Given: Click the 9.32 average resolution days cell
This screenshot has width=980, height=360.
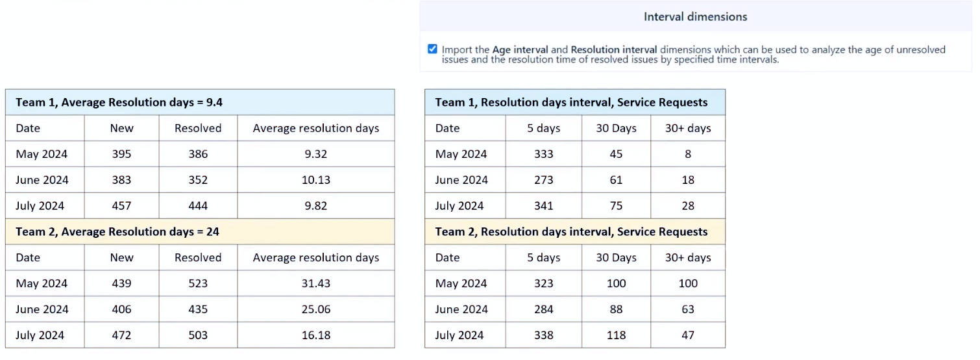Looking at the screenshot, I should tap(316, 154).
